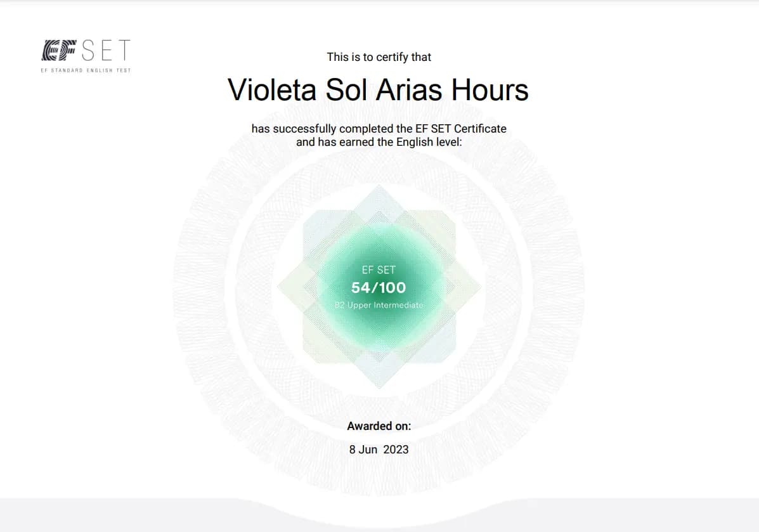Select the first name Violeta in the title
Image resolution: width=759 pixels, height=532 pixels.
[272, 90]
